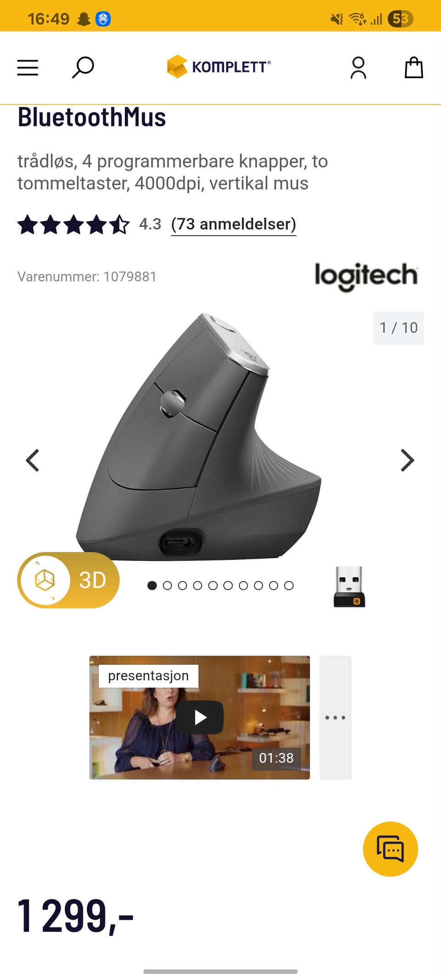Expand more videos with three dots
441x980 pixels.
[335, 717]
